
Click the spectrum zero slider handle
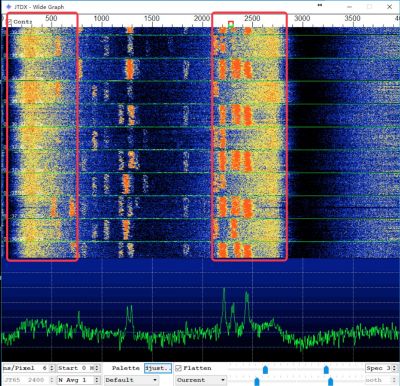coord(330,381)
